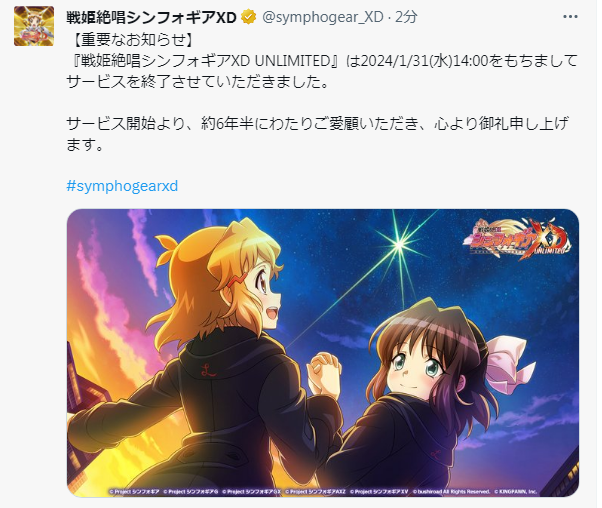Click the blonde-haired girl's face
602x508 pixels.
coord(263,291)
